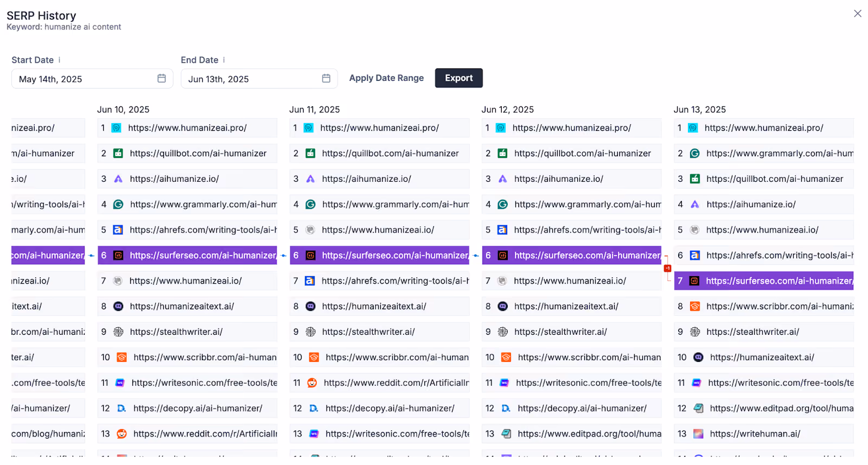Click grammarly favicon in Jun 10 column
Image resolution: width=868 pixels, height=465 pixels.
pos(118,205)
